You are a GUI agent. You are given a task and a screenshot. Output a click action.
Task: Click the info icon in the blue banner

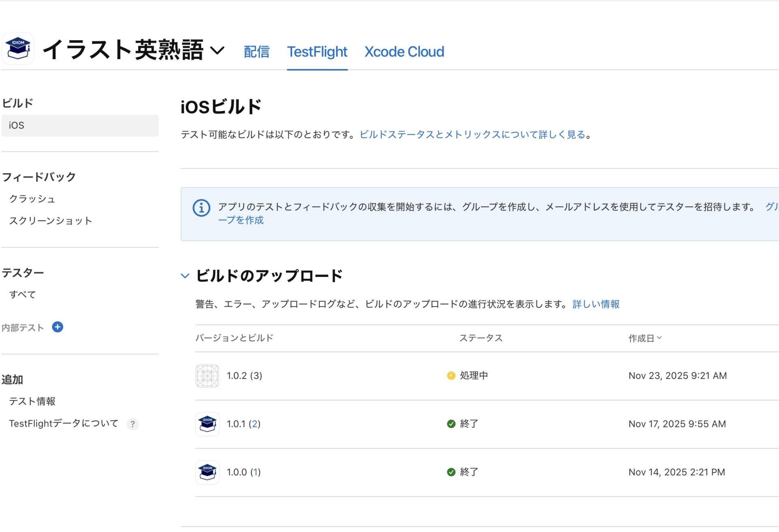pyautogui.click(x=201, y=208)
